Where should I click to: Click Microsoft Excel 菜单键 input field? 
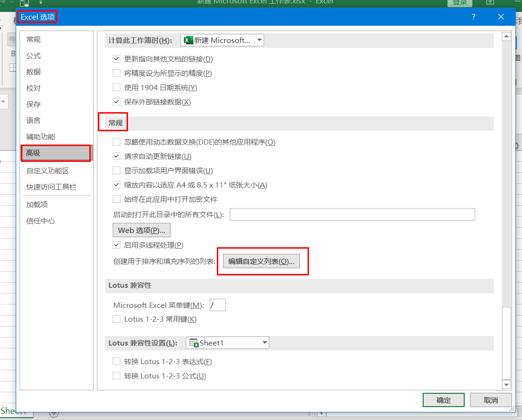coord(218,305)
